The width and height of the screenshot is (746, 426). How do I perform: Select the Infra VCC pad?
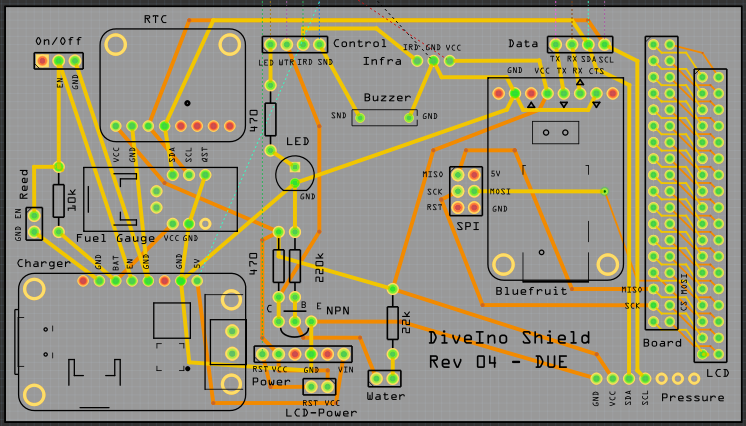point(450,60)
